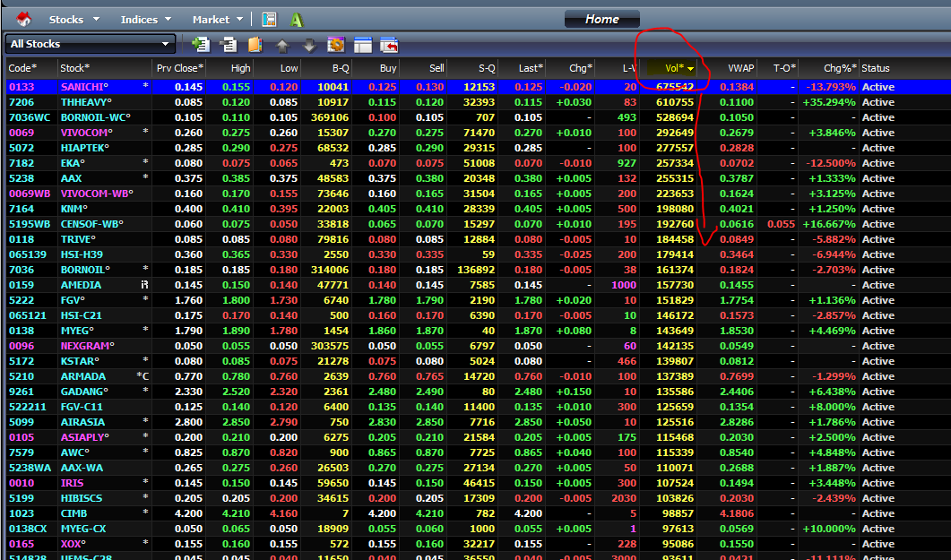The width and height of the screenshot is (951, 560).
Task: Sort by the Code* column header
Action: click(22, 68)
